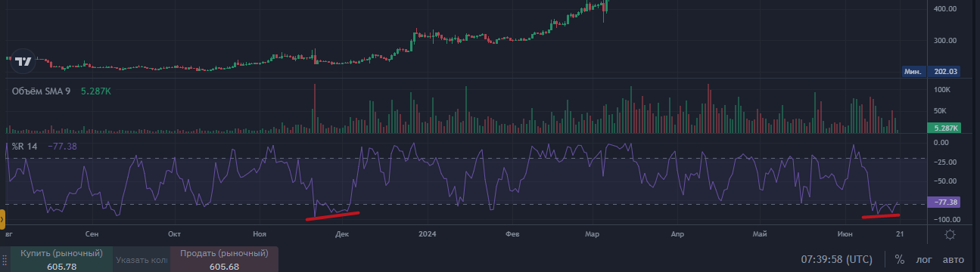Image resolution: width=980 pixels, height=272 pixels.
Task: Expand the yellow side panel arrow
Action: pyautogui.click(x=2, y=219)
